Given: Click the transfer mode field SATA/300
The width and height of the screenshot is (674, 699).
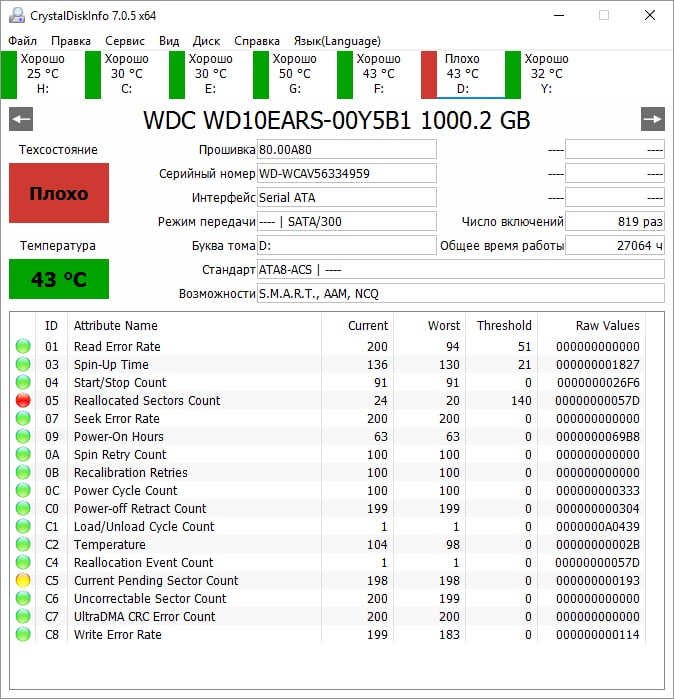Looking at the screenshot, I should coord(347,222).
